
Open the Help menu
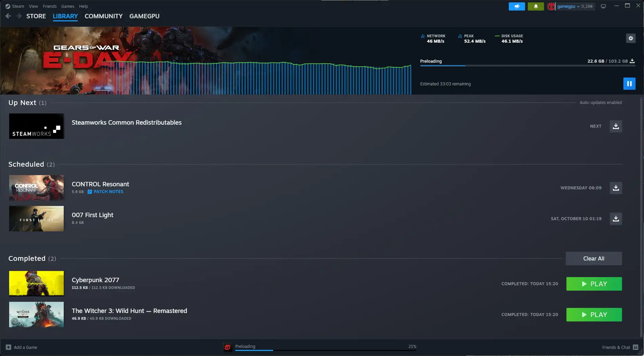83,6
